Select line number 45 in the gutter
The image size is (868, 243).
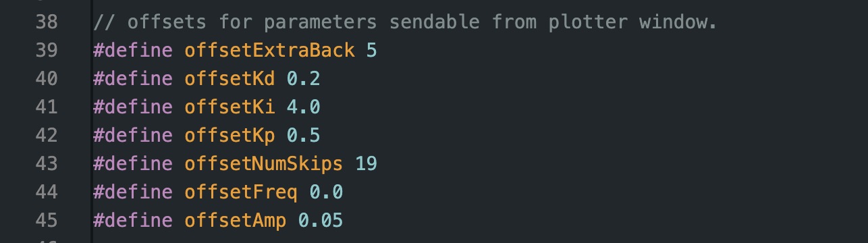coord(46,221)
